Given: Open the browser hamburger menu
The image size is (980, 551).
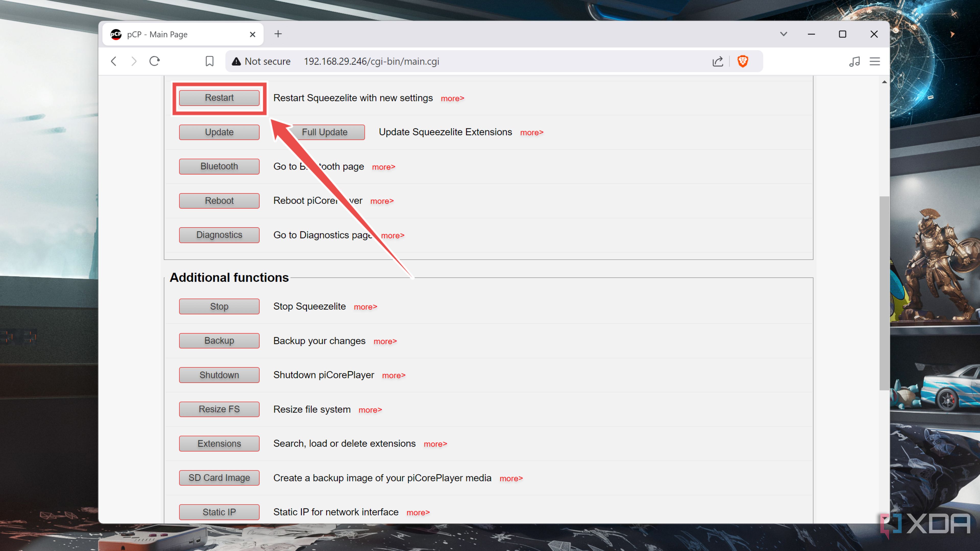Looking at the screenshot, I should 875,61.
